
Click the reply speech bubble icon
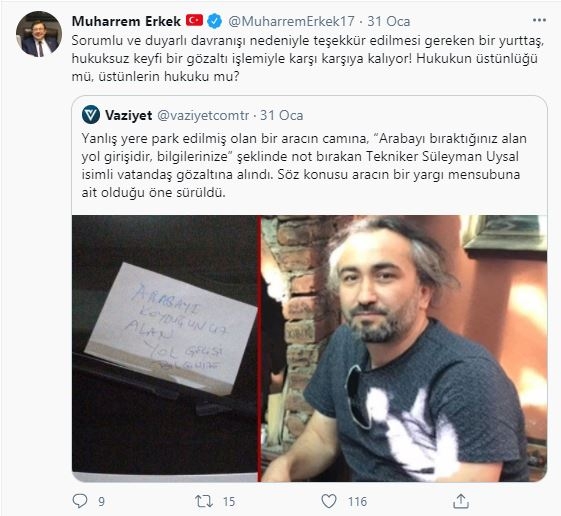(x=79, y=501)
